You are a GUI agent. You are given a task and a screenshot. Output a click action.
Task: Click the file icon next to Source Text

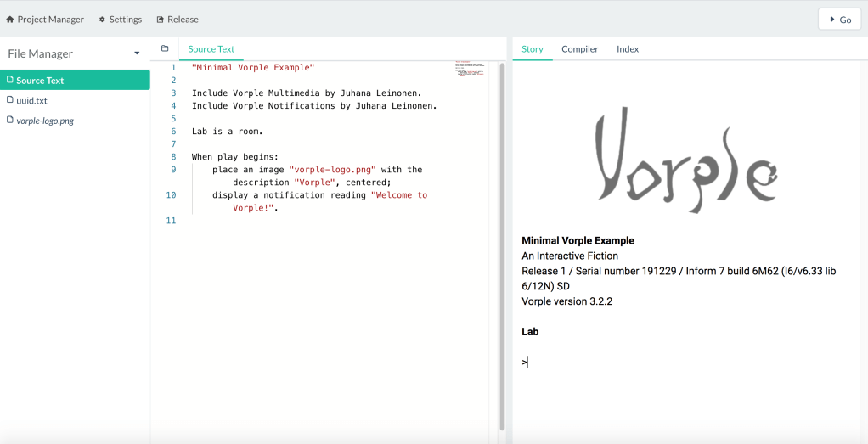(x=10, y=81)
